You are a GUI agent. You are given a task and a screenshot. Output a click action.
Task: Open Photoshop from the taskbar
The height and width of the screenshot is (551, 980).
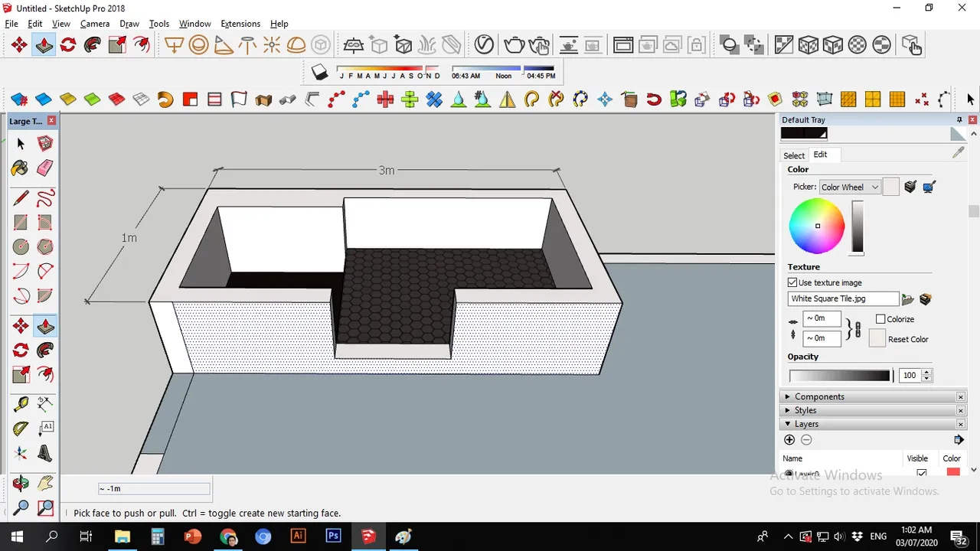pos(333,536)
